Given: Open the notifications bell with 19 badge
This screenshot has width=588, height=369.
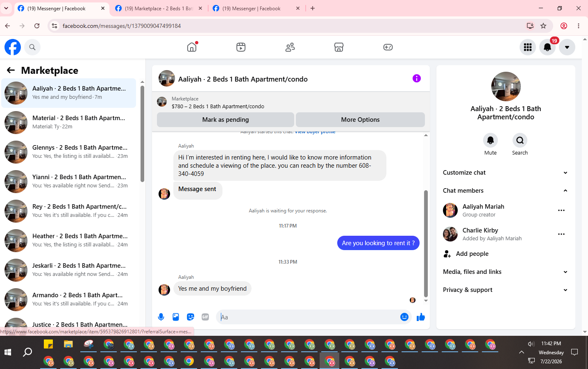Looking at the screenshot, I should click(547, 47).
